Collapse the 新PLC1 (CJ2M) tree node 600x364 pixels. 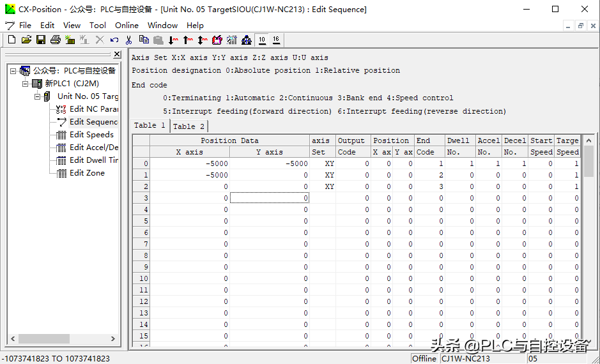pyautogui.click(x=26, y=84)
